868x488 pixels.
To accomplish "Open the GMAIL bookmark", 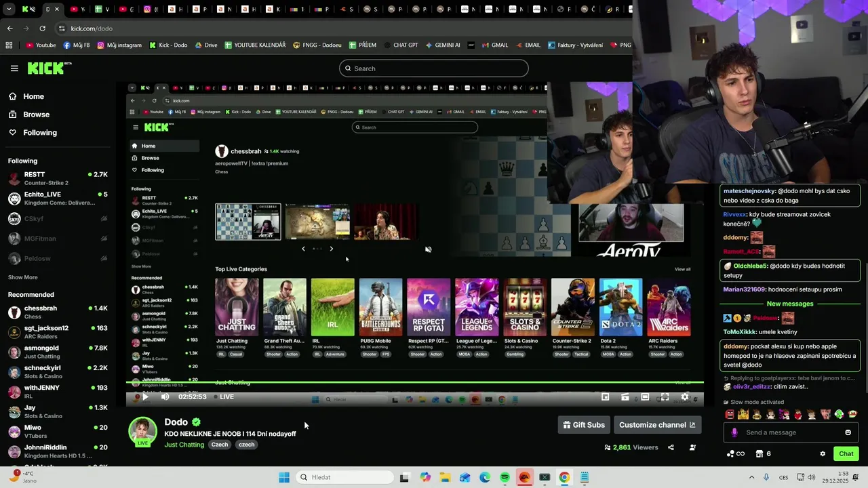I will [494, 45].
